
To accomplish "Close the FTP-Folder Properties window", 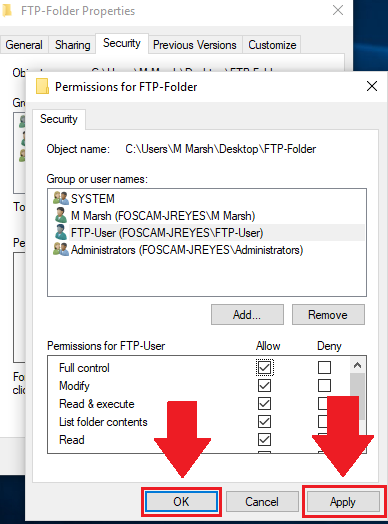I will [x=338, y=10].
